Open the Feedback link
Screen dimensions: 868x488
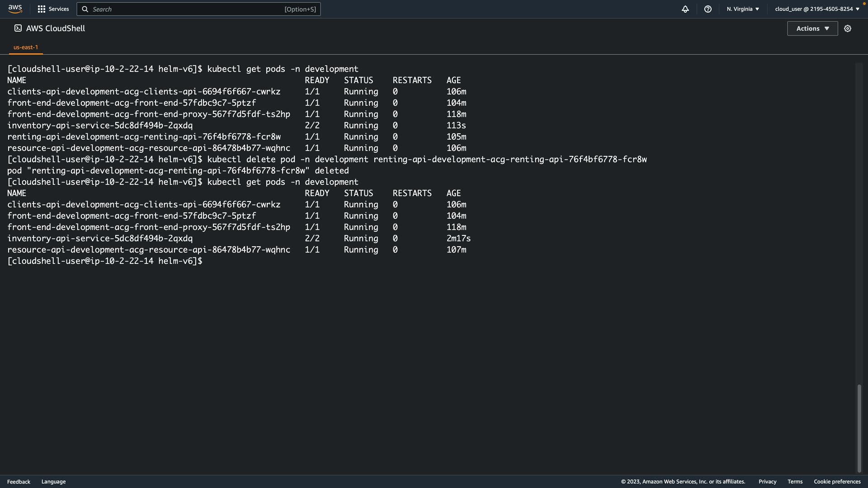point(19,482)
